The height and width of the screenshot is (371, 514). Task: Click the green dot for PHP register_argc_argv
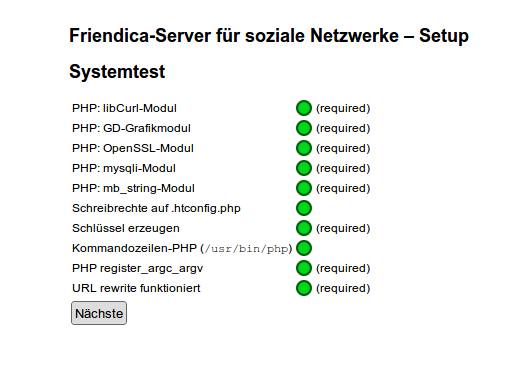(x=304, y=268)
